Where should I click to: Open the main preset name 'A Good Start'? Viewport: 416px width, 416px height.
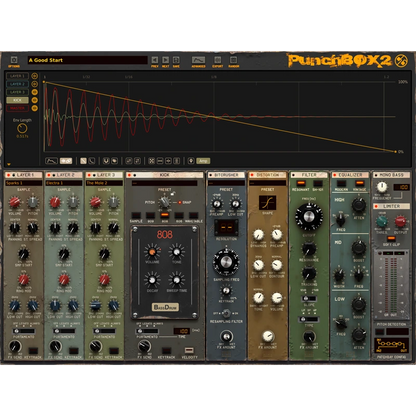(x=87, y=60)
